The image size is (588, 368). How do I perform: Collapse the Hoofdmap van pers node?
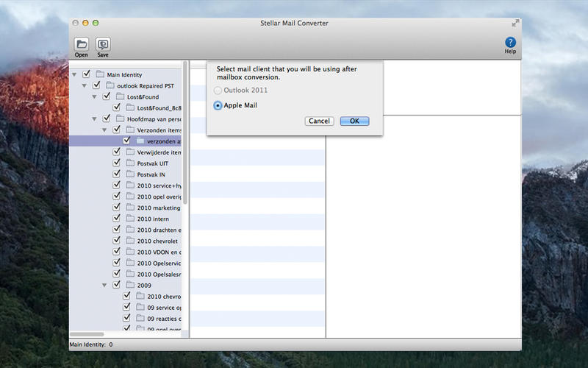pyautogui.click(x=95, y=119)
